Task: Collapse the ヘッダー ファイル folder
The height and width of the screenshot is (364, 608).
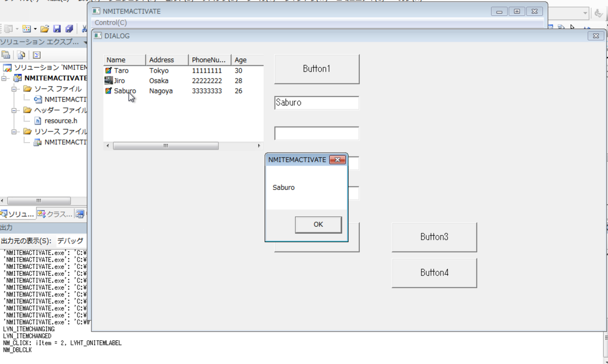Action: click(15, 110)
